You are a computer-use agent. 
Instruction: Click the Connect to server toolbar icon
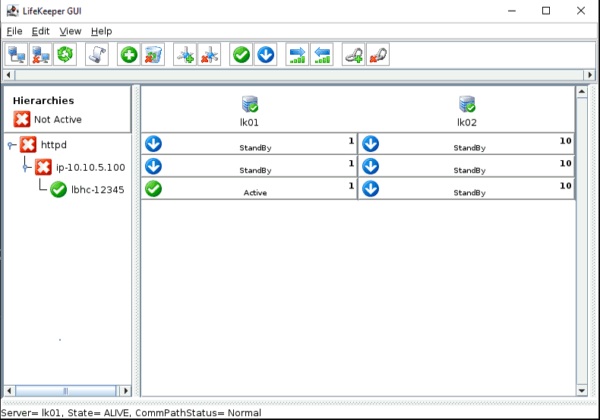pos(16,55)
